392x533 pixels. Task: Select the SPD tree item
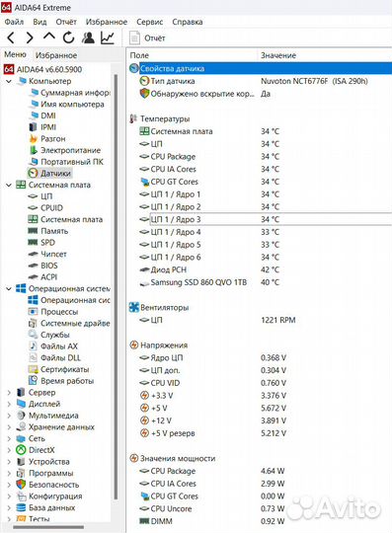coord(47,243)
